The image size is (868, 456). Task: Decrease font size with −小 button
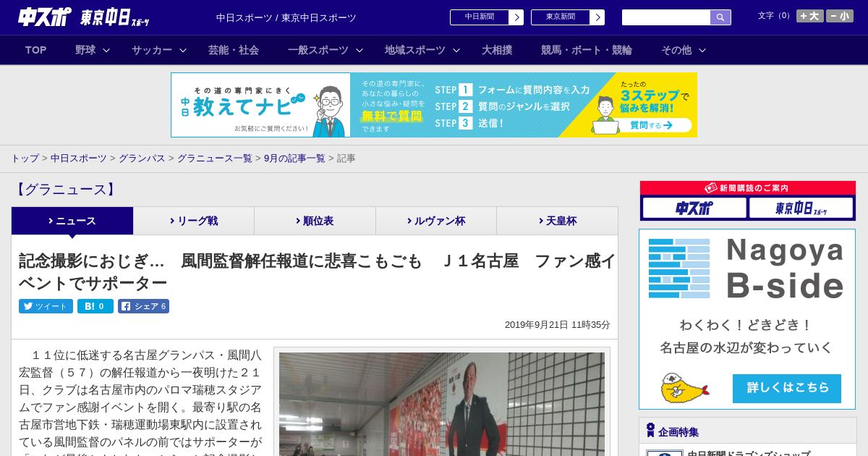point(840,16)
